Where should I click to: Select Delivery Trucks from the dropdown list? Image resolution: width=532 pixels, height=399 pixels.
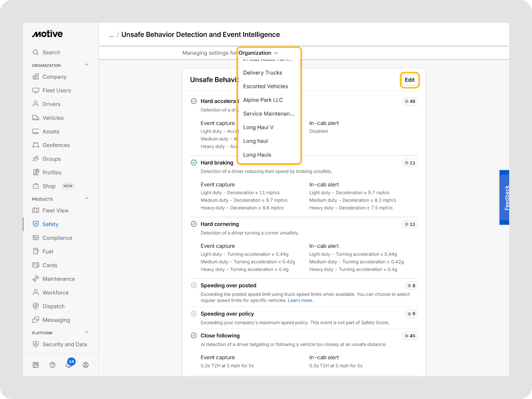click(262, 73)
